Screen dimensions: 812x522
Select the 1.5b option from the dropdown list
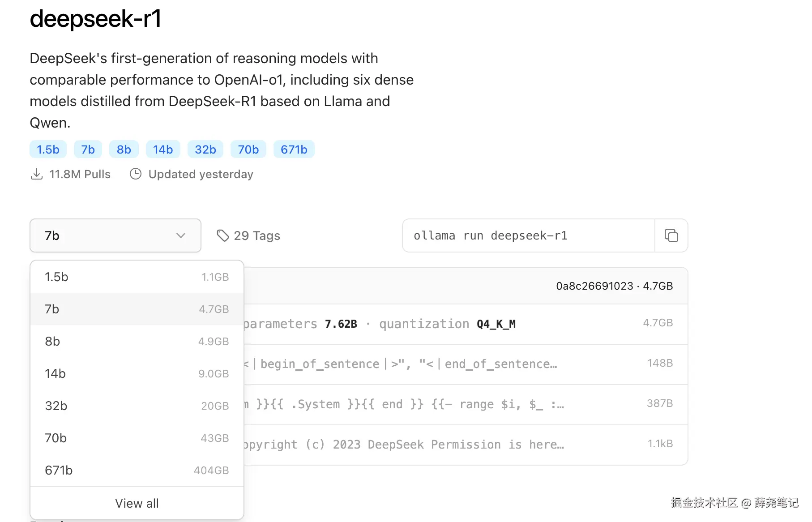pos(137,277)
